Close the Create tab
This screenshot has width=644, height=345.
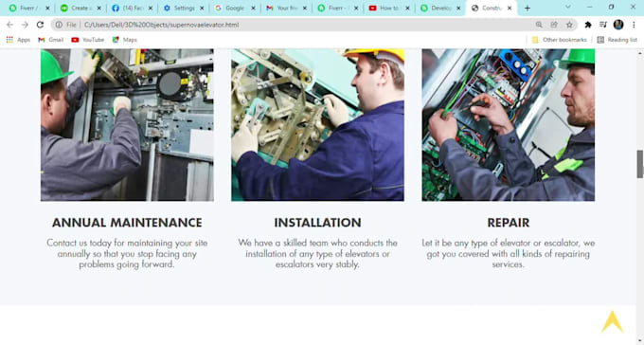coord(99,9)
